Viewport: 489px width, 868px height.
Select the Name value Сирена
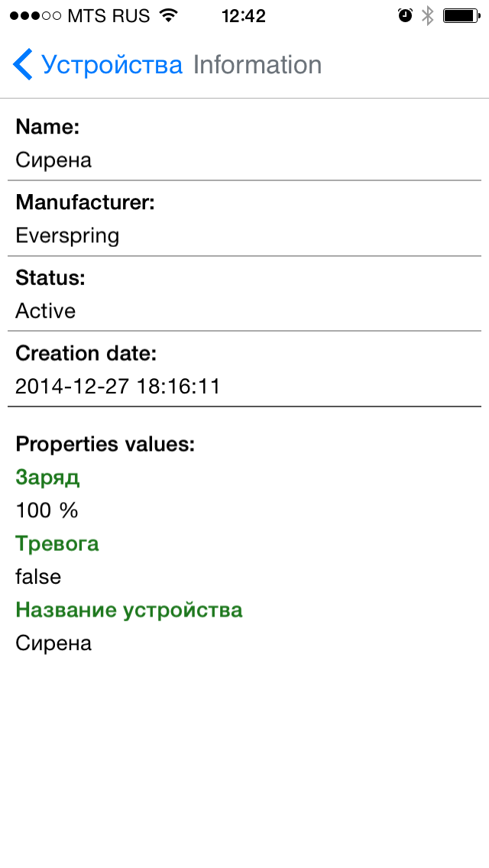coord(53,160)
